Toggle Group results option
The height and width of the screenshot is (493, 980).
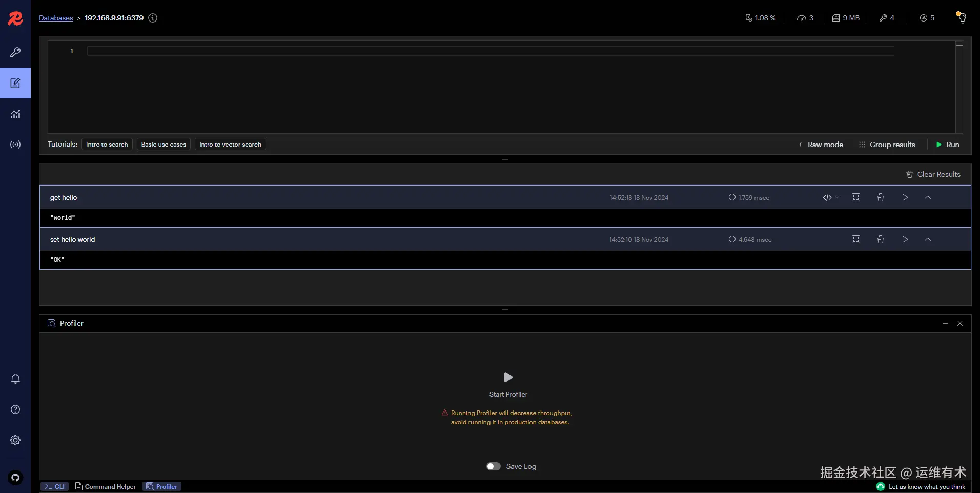tap(887, 145)
